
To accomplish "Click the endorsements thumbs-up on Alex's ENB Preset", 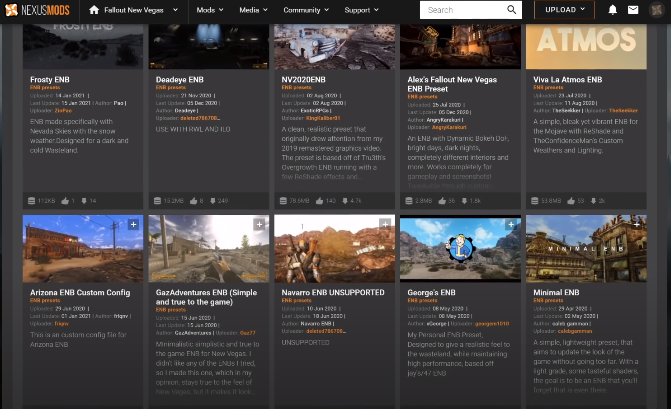I will (442, 201).
